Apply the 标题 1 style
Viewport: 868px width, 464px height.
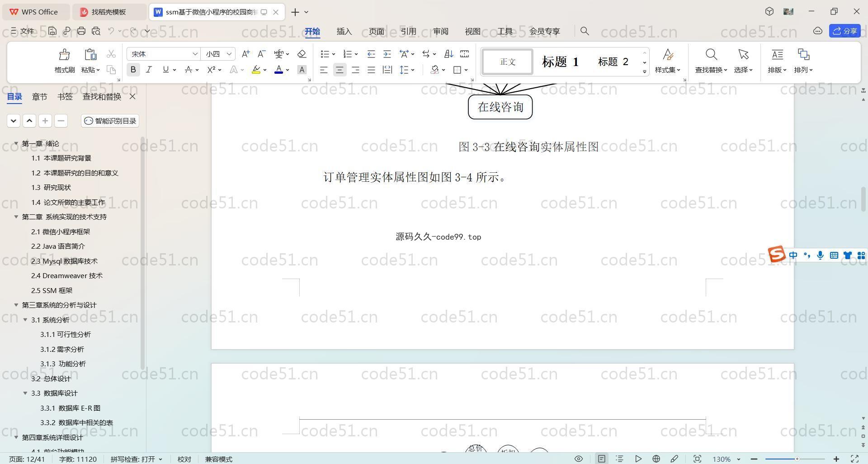click(x=560, y=62)
